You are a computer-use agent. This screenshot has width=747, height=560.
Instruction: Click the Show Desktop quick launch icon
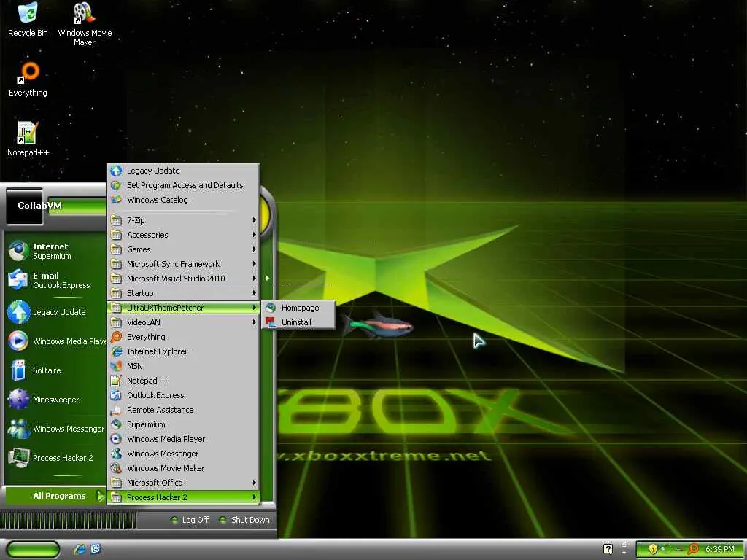96,549
